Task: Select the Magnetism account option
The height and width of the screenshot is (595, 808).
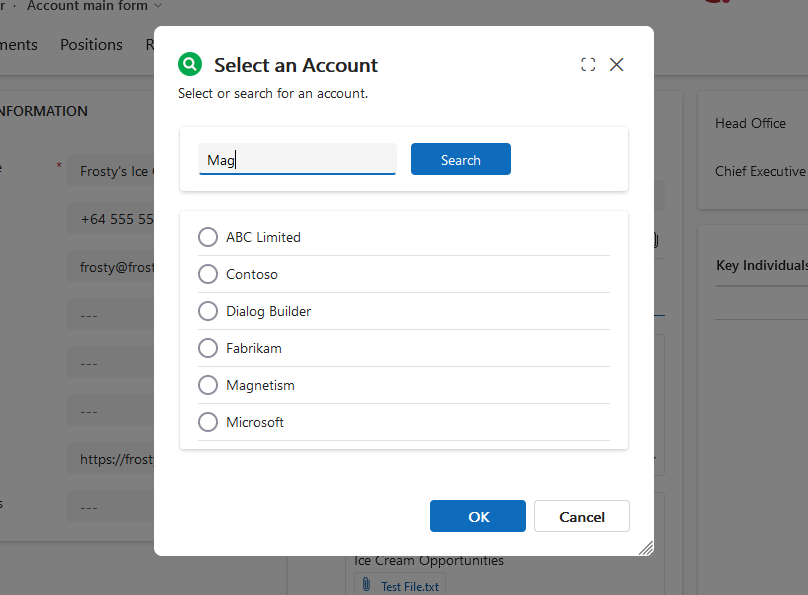Action: (x=207, y=385)
